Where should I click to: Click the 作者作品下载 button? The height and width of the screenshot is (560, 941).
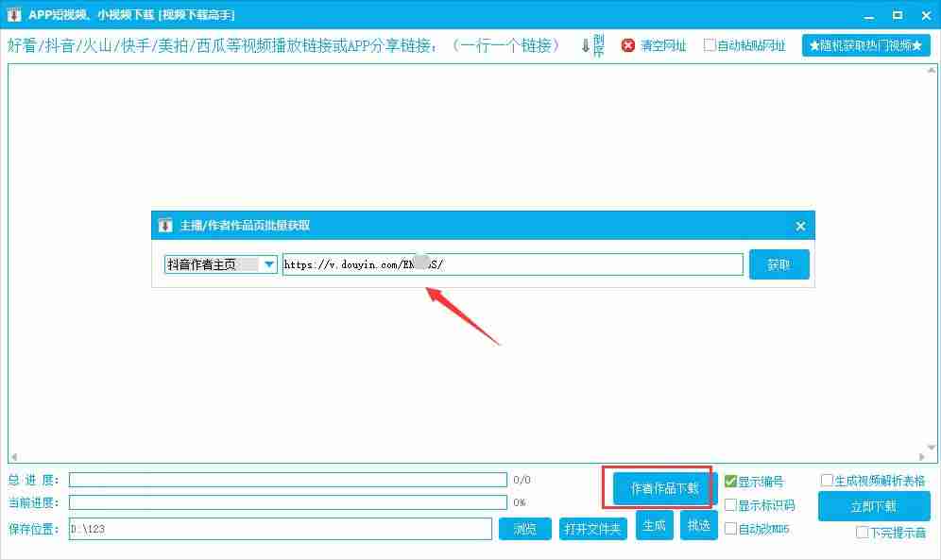[x=664, y=488]
